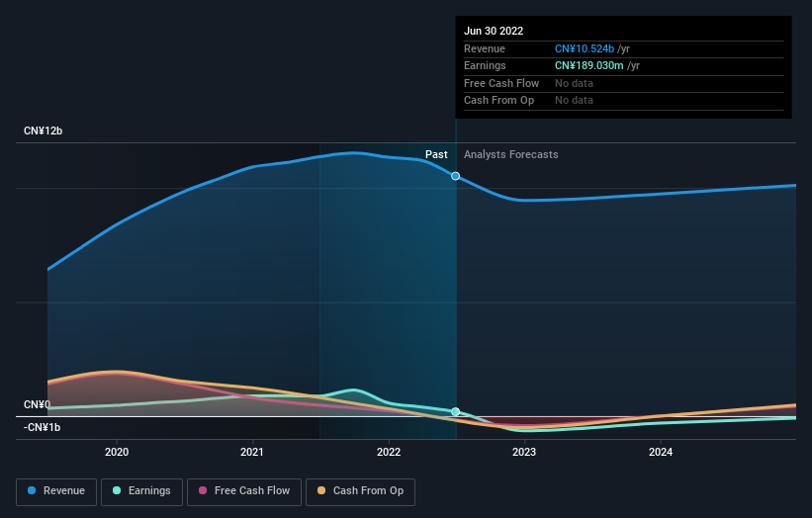Viewport: 812px width, 518px height.
Task: Click the 2024 x-axis label
Action: click(x=661, y=453)
